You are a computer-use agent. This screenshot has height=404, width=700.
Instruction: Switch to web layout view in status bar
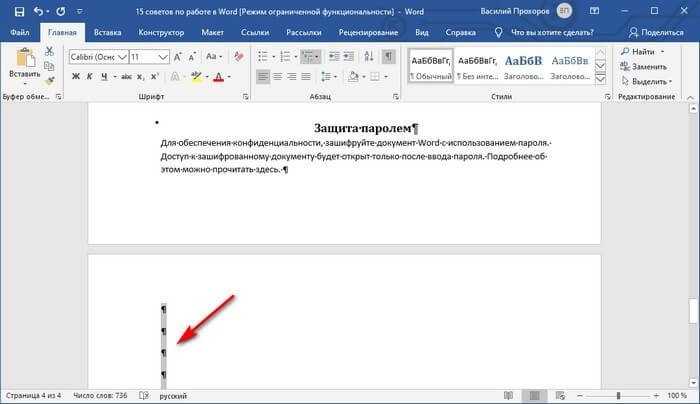click(560, 396)
